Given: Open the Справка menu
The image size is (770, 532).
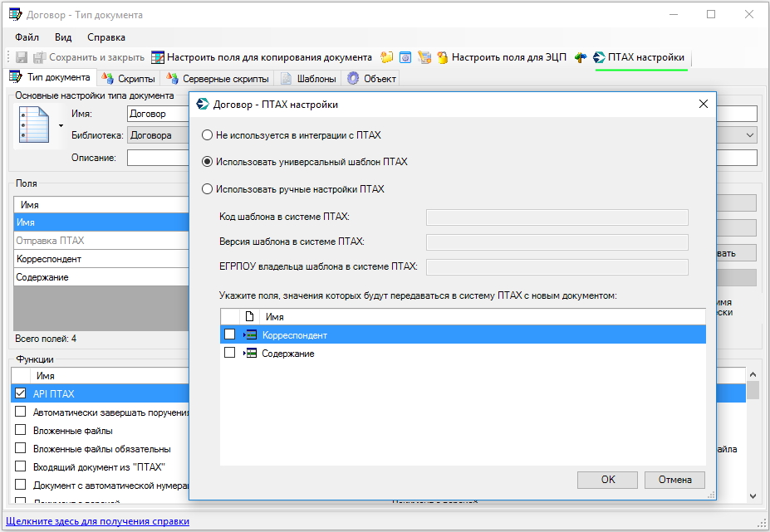Looking at the screenshot, I should point(106,37).
